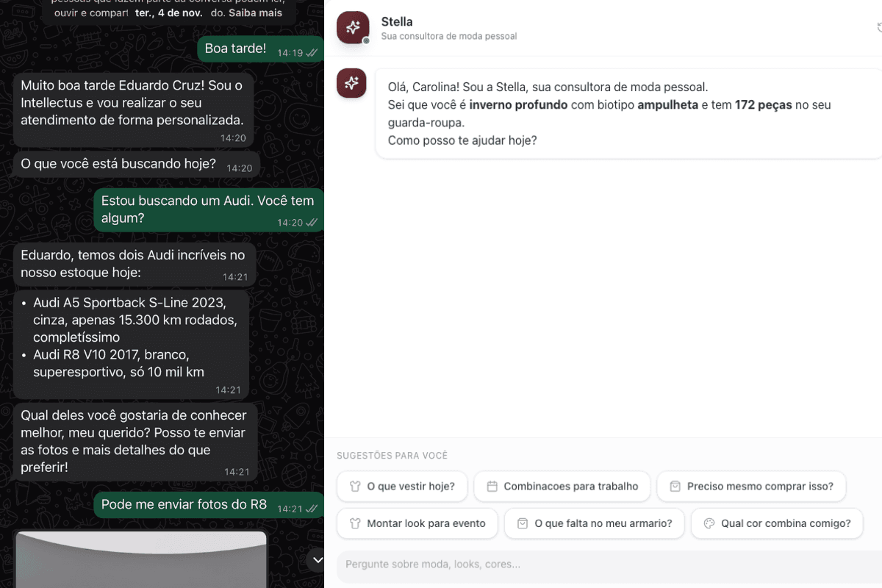Screen dimensions: 882x588
Task: Click palette icon on 'Qual cor combina comigo?'
Action: [x=709, y=524]
